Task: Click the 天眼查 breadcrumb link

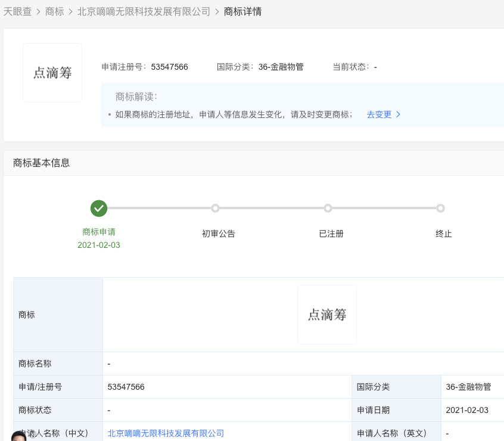Action: tap(17, 12)
